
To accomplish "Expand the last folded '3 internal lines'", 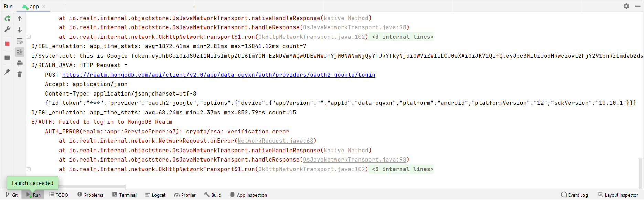I will point(29,169).
